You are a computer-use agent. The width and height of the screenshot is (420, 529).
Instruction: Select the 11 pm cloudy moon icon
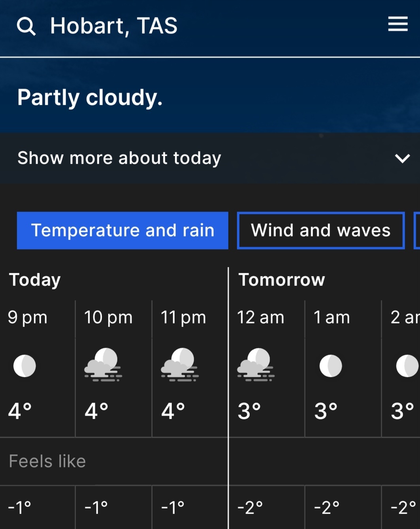pyautogui.click(x=179, y=365)
